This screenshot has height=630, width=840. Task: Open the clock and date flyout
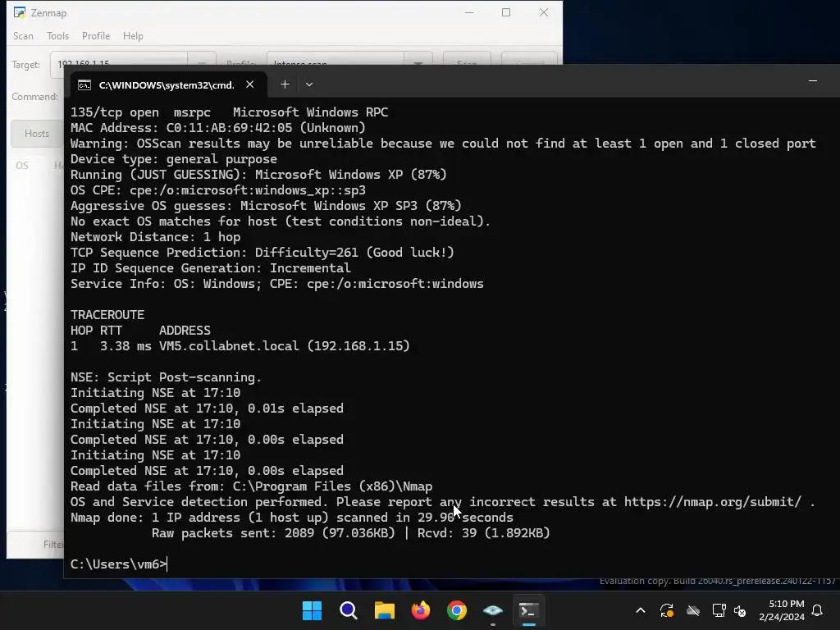pyautogui.click(x=781, y=610)
